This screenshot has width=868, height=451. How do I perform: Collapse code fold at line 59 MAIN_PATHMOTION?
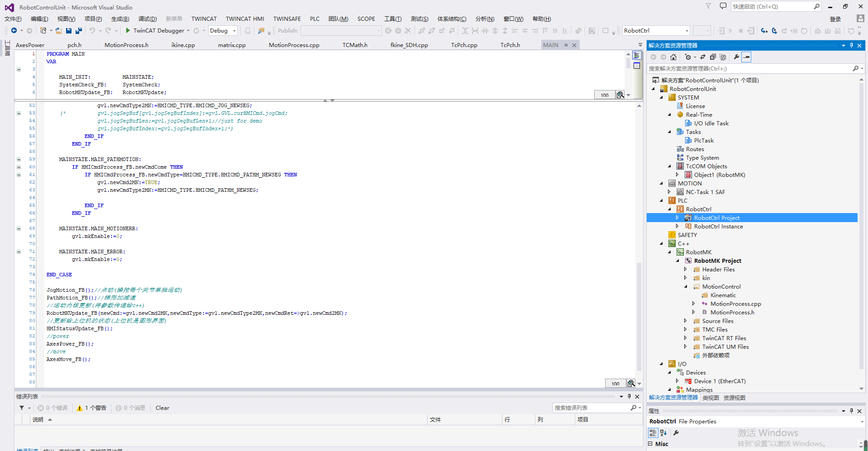(19, 159)
